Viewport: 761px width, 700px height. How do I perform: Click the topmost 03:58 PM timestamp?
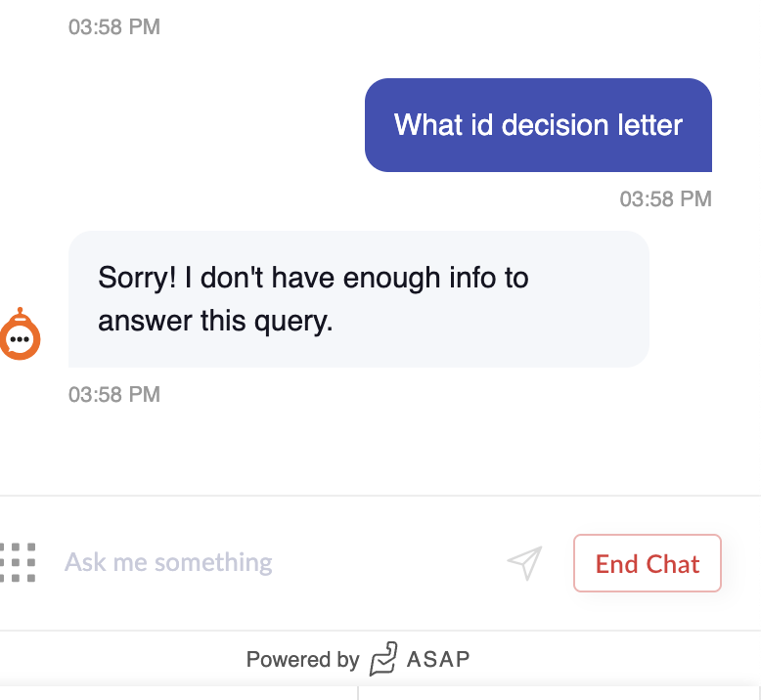pyautogui.click(x=114, y=26)
